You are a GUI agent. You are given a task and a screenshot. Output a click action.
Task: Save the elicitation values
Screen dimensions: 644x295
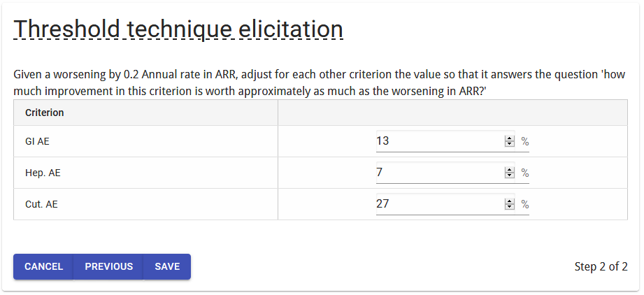tap(167, 266)
